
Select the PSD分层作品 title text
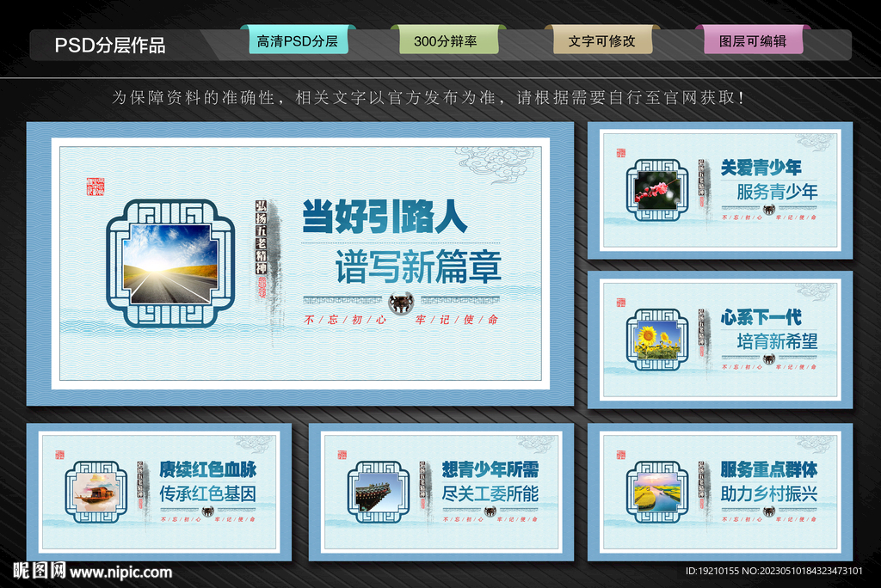110,45
